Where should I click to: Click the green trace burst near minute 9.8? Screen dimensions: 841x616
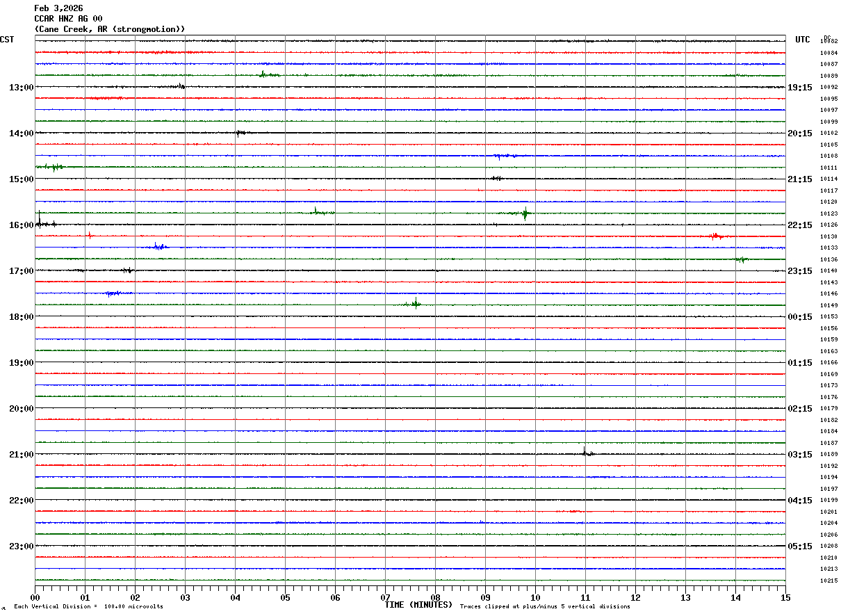(x=525, y=213)
